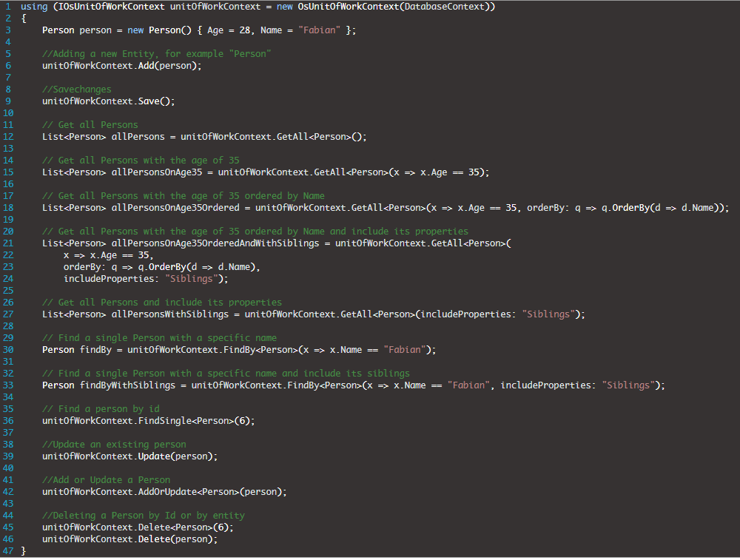Click the "Siblings" string on line 24
Screen dimensions: 740x560
pyautogui.click(x=191, y=279)
